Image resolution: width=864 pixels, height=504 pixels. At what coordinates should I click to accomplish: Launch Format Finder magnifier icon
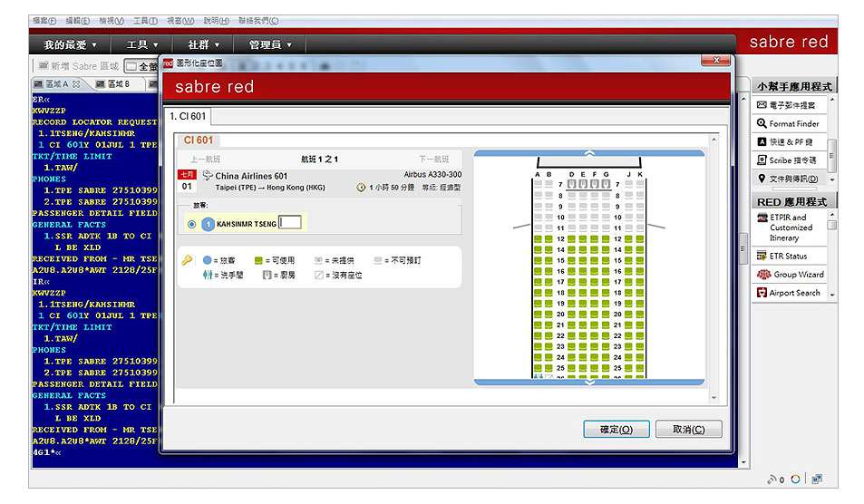point(762,123)
